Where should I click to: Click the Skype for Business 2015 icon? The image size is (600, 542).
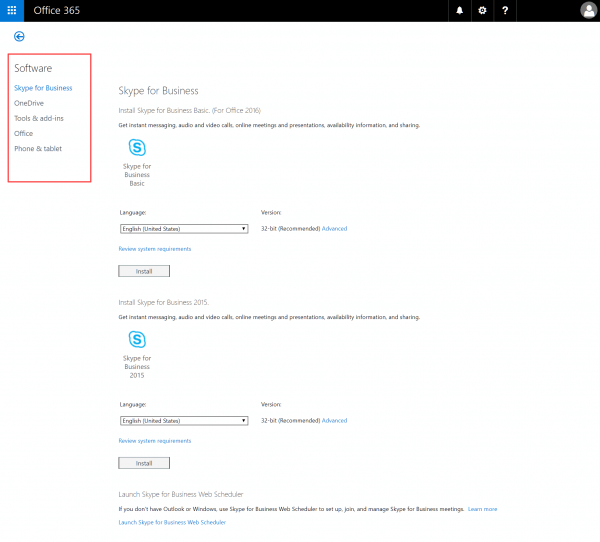(137, 340)
